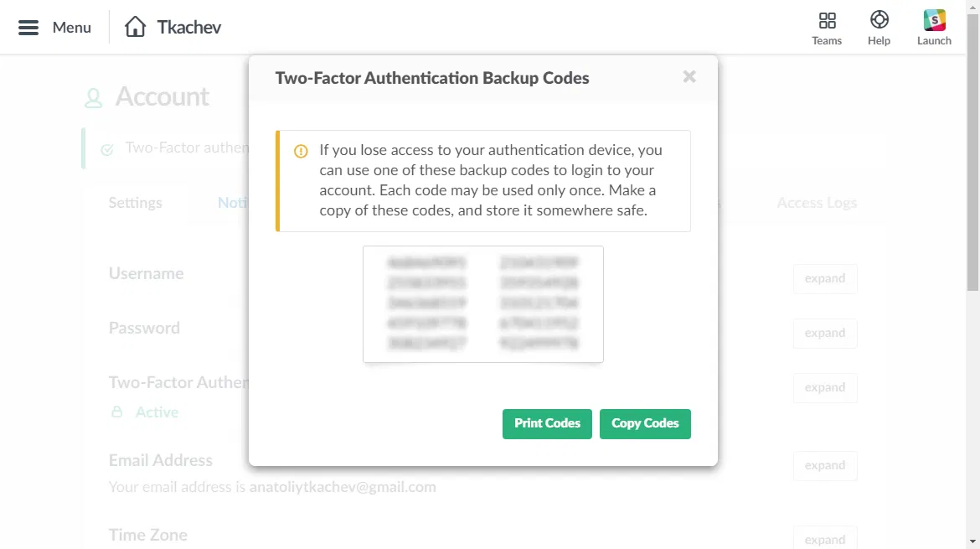Click the Tkachev home icon

point(135,27)
